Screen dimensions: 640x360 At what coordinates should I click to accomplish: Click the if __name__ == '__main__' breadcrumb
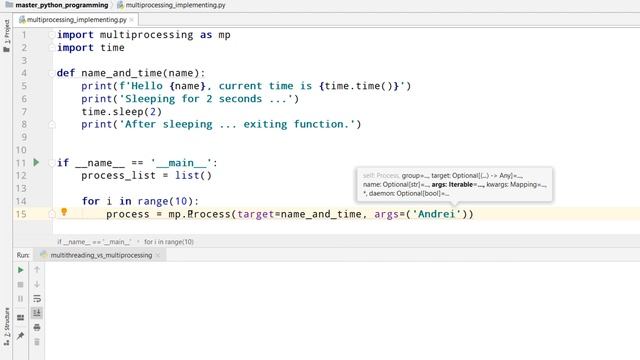click(x=94, y=242)
